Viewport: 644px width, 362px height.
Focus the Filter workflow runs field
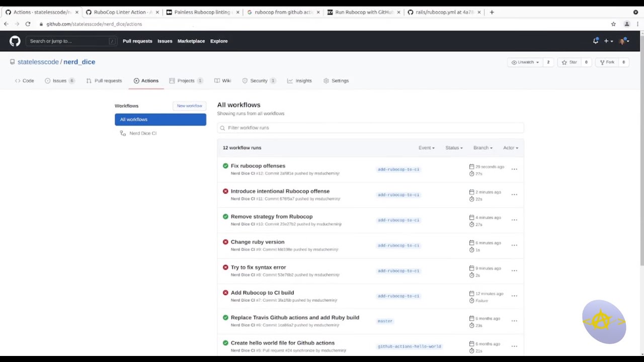click(x=371, y=128)
